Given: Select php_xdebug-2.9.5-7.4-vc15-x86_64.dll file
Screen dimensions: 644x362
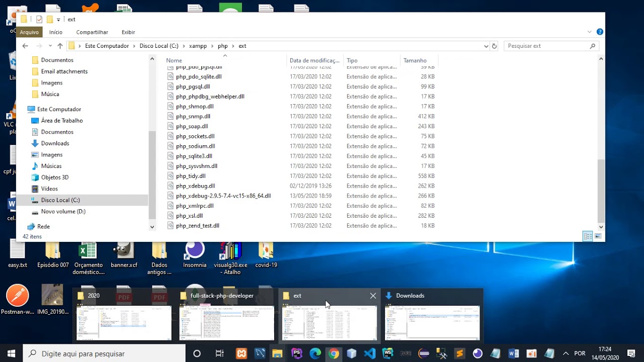Looking at the screenshot, I should [223, 196].
